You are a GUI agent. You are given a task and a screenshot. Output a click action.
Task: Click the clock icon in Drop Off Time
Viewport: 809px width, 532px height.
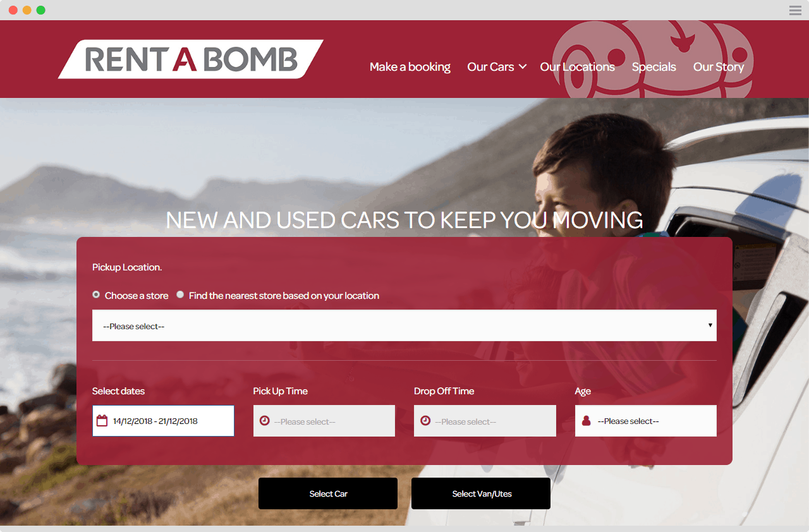coord(425,421)
